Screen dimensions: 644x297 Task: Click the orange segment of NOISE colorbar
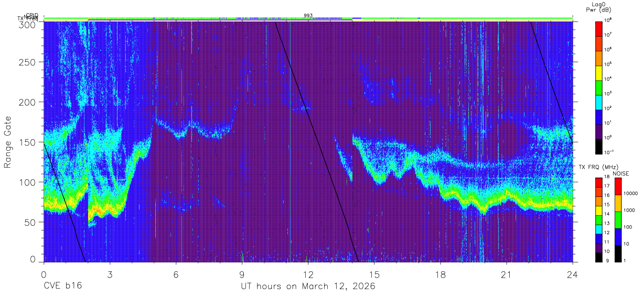pyautogui.click(x=618, y=203)
